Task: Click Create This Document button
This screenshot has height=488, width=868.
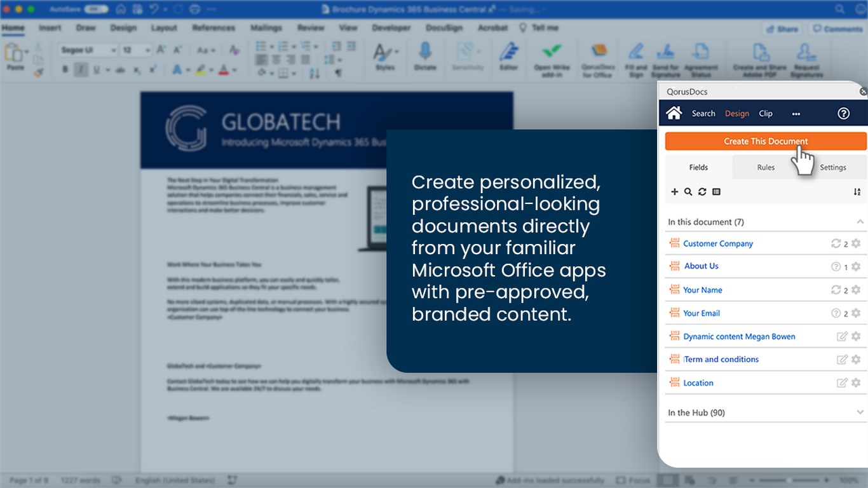Action: click(766, 141)
